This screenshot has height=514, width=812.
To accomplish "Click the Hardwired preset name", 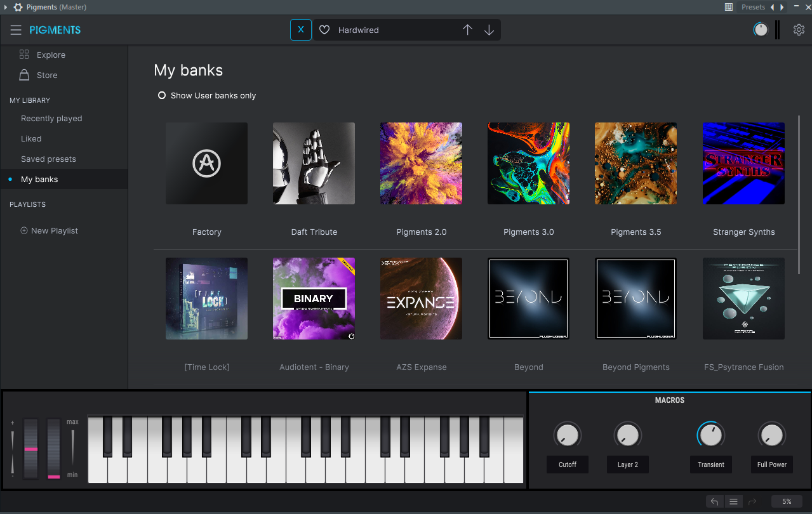I will (x=358, y=30).
